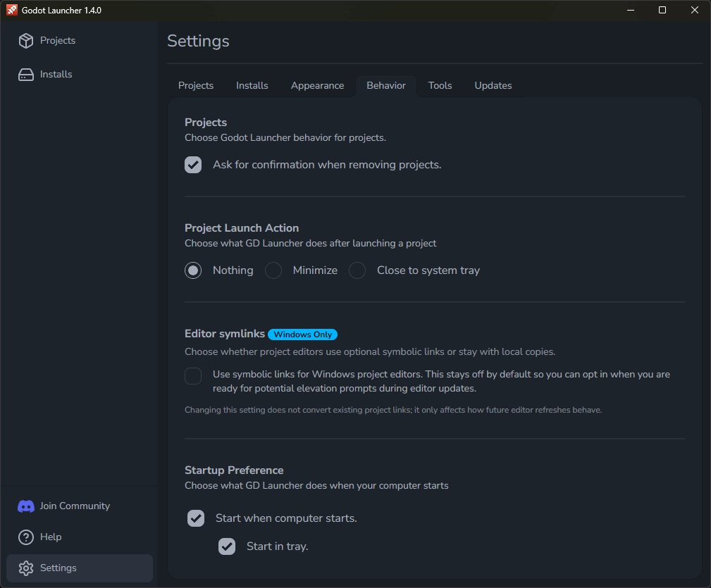
Task: Go to the Updates settings tab
Action: coord(493,86)
